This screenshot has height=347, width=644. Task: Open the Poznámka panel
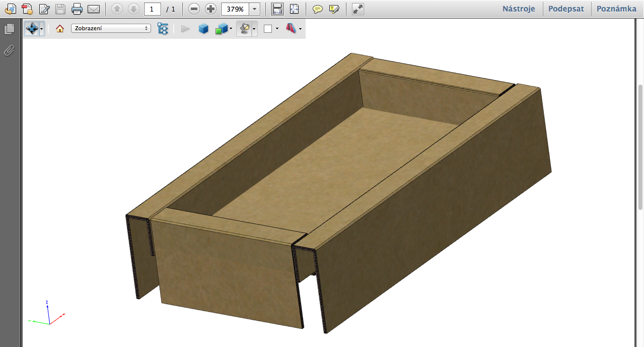click(616, 9)
